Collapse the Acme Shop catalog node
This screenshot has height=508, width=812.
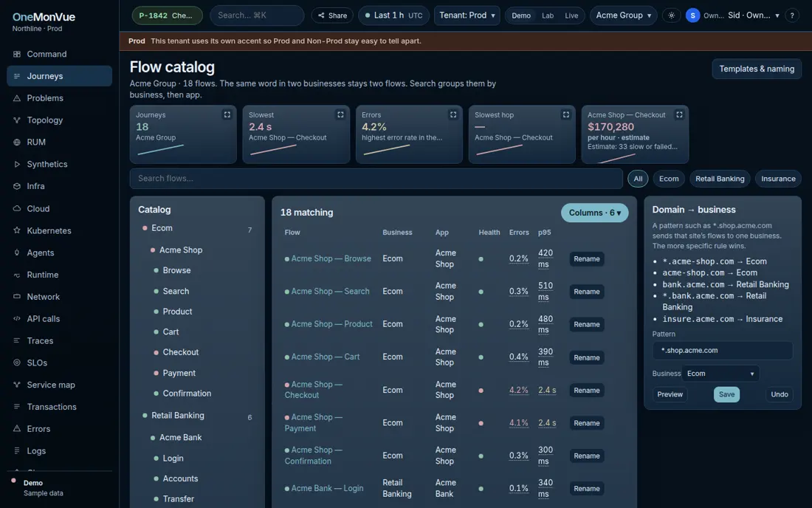[x=181, y=250]
